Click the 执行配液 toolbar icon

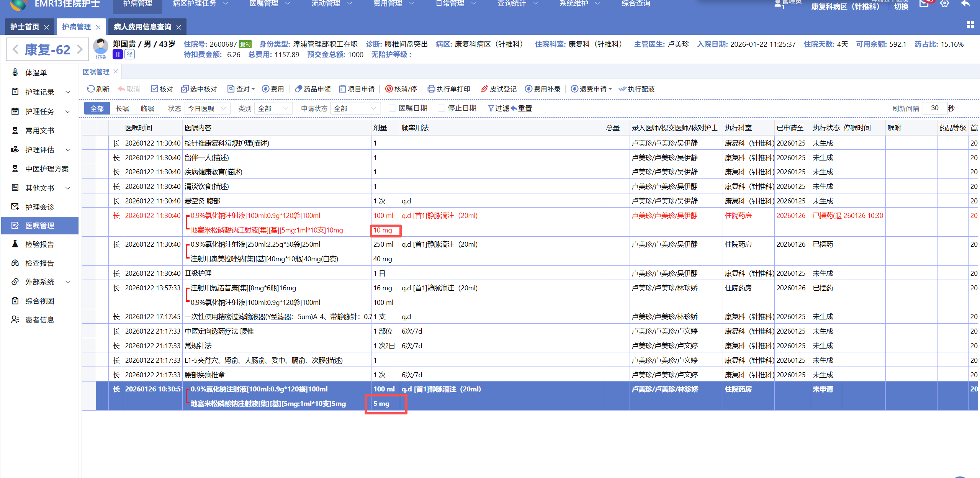click(622, 89)
